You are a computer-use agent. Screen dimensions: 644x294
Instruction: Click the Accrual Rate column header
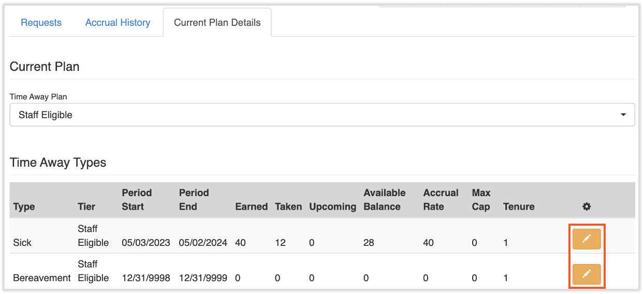441,200
